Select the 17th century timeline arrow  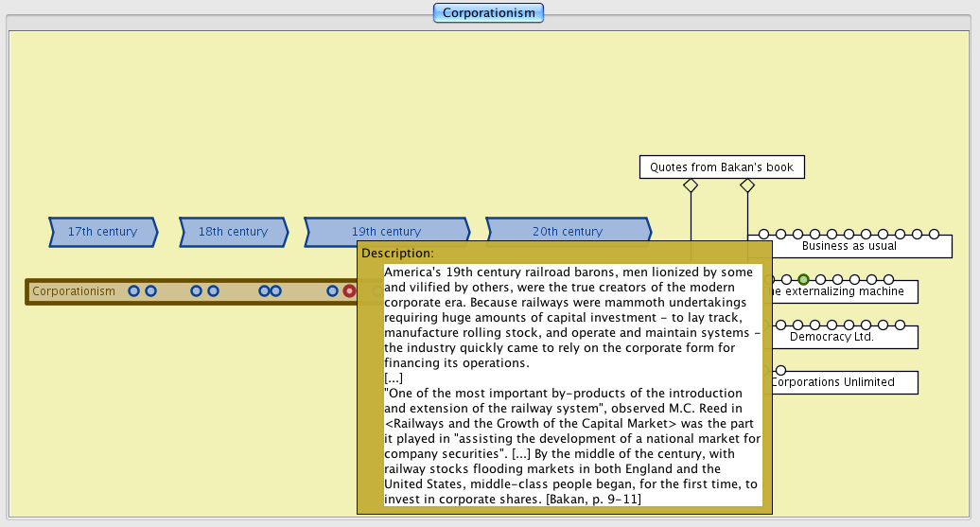pyautogui.click(x=102, y=232)
